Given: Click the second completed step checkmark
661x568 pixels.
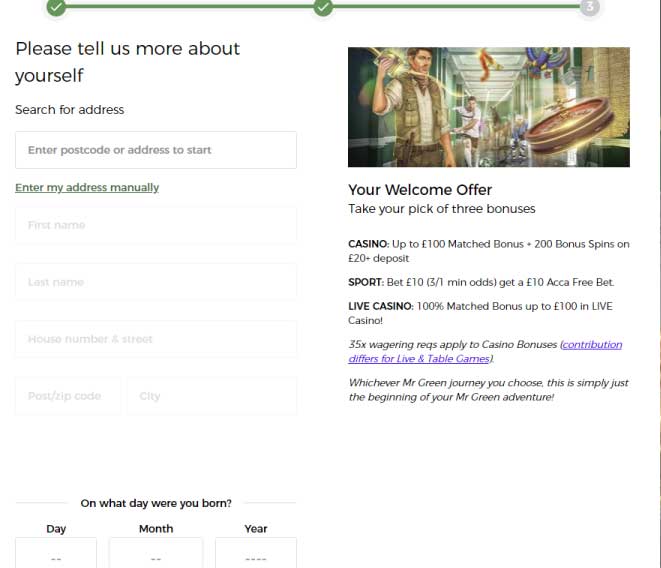Looking at the screenshot, I should pyautogui.click(x=323, y=7).
